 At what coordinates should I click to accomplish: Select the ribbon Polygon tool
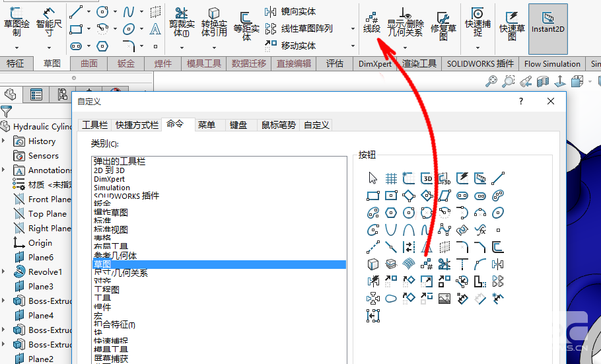102,46
